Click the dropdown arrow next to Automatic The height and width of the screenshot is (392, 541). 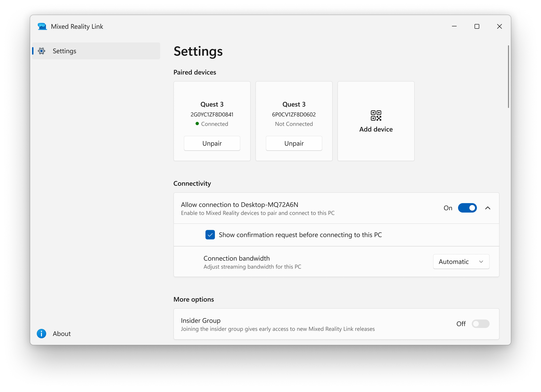(x=481, y=262)
